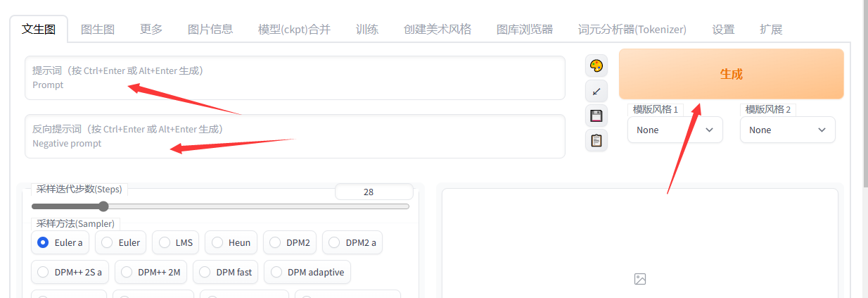868x298 pixels.
Task: Select the DPM++ 2M sampler option
Action: click(151, 272)
